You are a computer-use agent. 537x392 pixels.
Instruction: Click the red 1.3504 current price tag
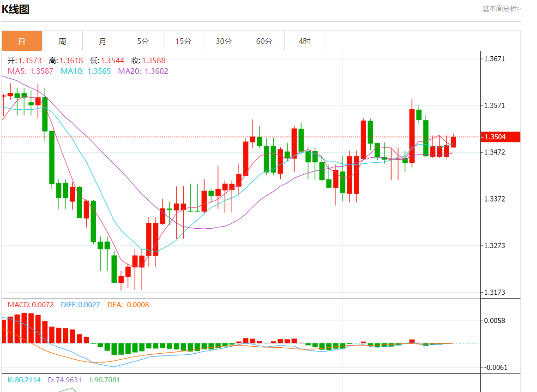click(x=501, y=137)
